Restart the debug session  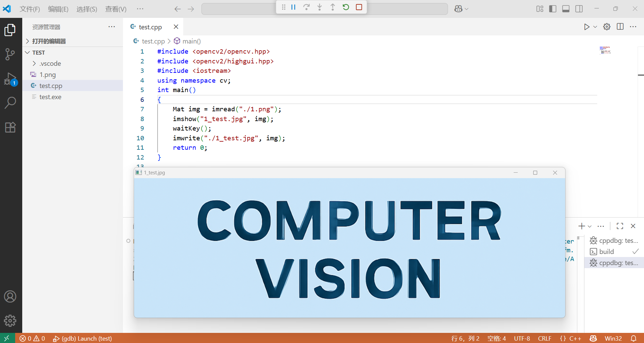[x=346, y=7]
